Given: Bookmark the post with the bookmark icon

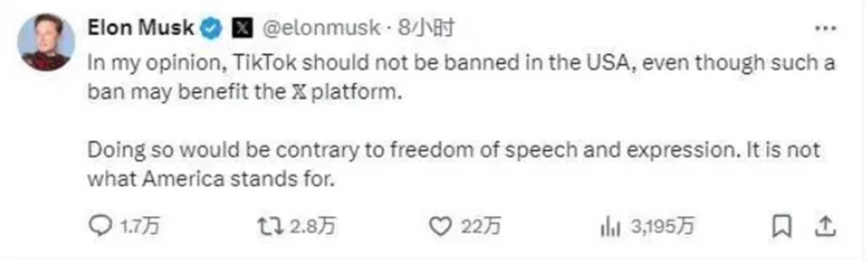Looking at the screenshot, I should click(782, 228).
